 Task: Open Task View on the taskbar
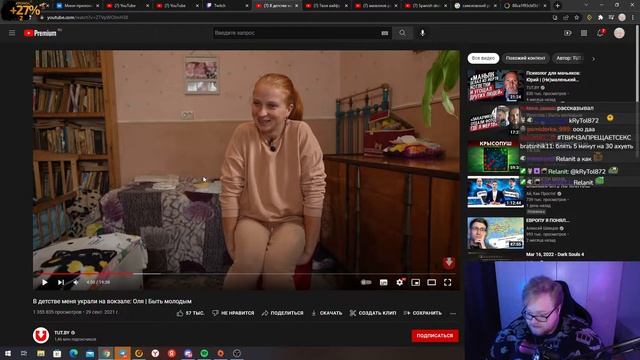tap(24, 353)
